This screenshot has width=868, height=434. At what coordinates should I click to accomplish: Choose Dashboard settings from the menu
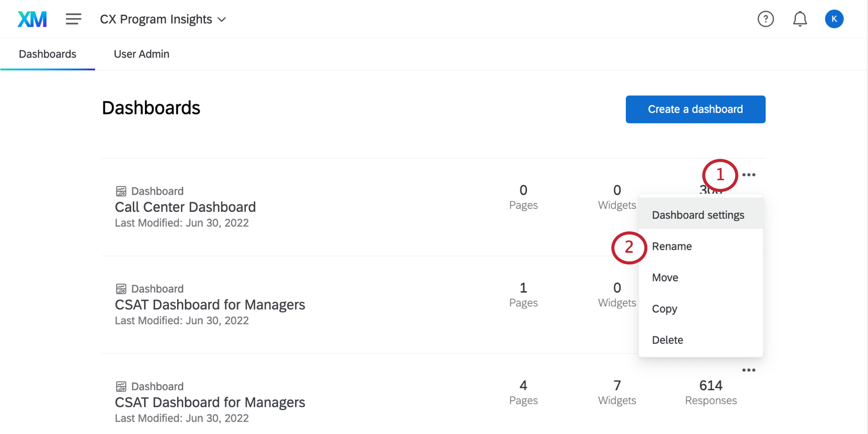coord(698,215)
